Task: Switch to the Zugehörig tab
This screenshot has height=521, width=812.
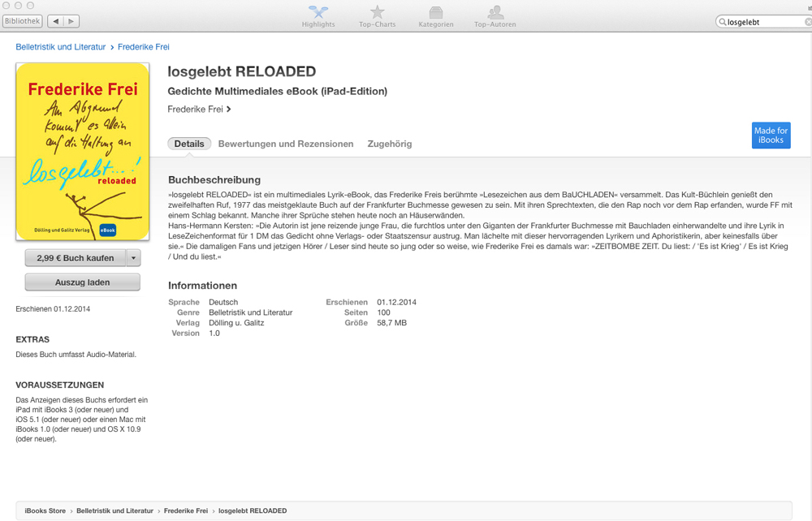Action: point(390,144)
